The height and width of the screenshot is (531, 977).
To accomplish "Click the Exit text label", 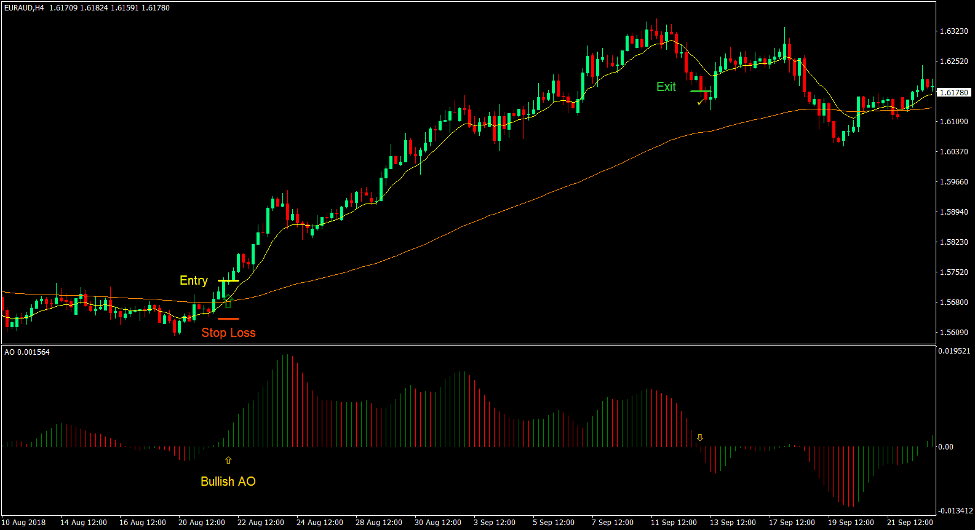I will coord(666,87).
